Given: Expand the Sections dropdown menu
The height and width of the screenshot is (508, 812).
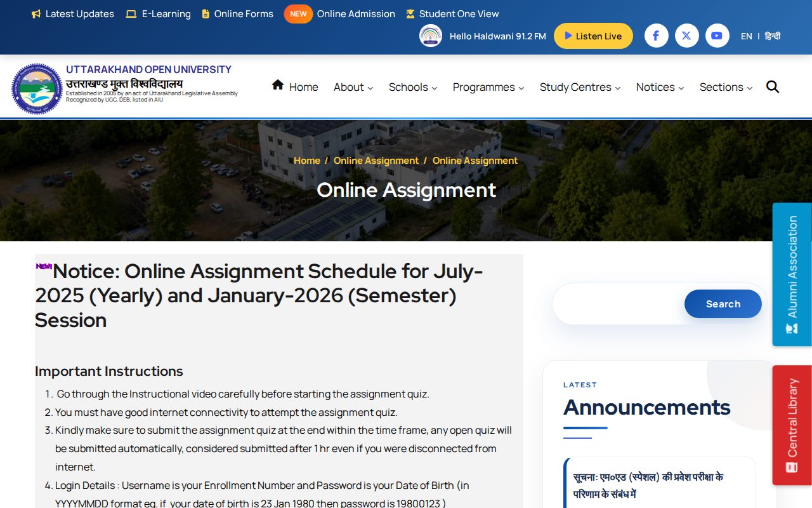Looking at the screenshot, I should coord(726,87).
